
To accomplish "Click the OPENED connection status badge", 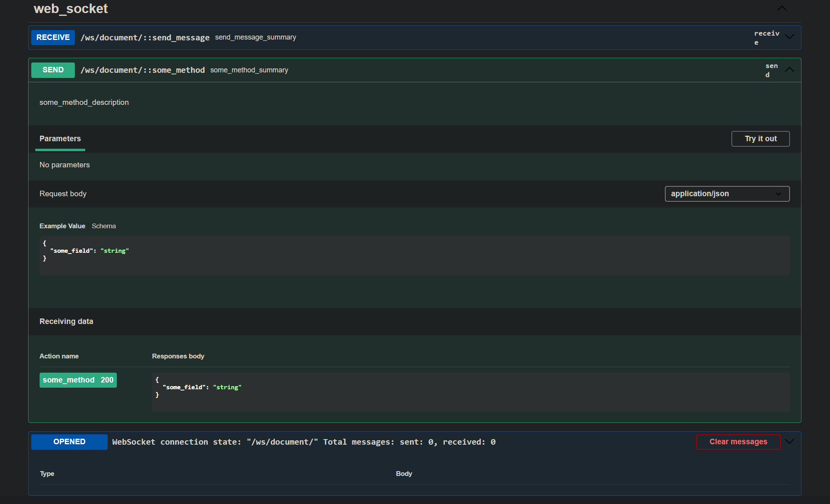I will coord(69,442).
